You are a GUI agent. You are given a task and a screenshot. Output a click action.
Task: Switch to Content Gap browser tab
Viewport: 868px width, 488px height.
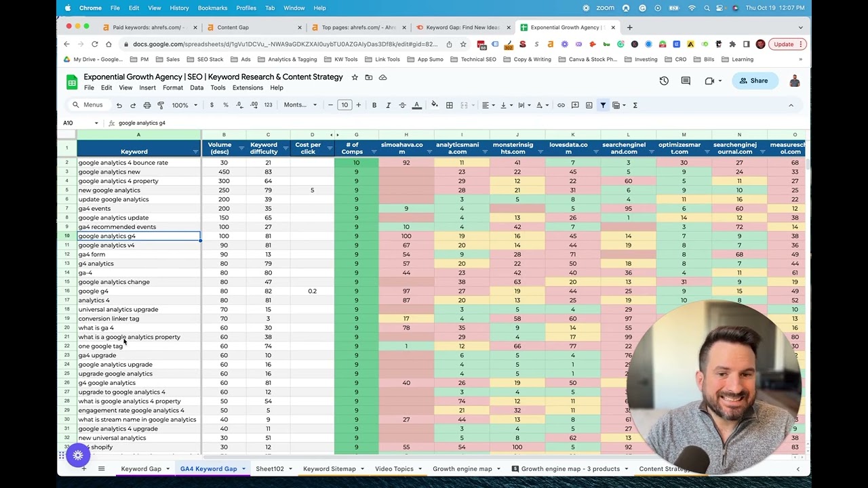(x=254, y=28)
